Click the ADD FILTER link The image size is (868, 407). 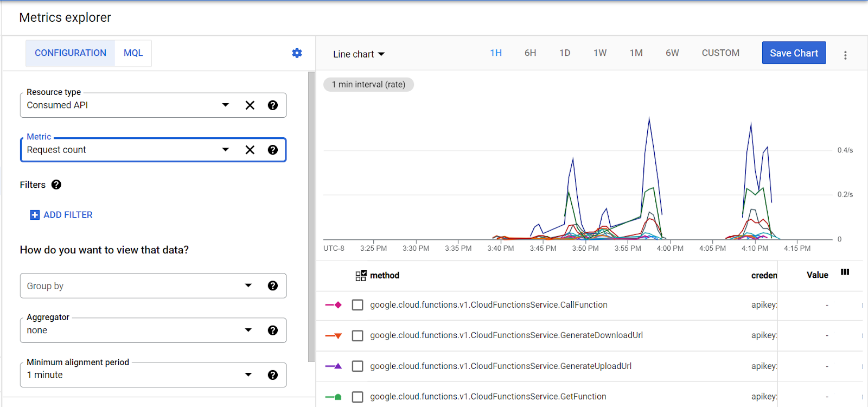click(61, 215)
